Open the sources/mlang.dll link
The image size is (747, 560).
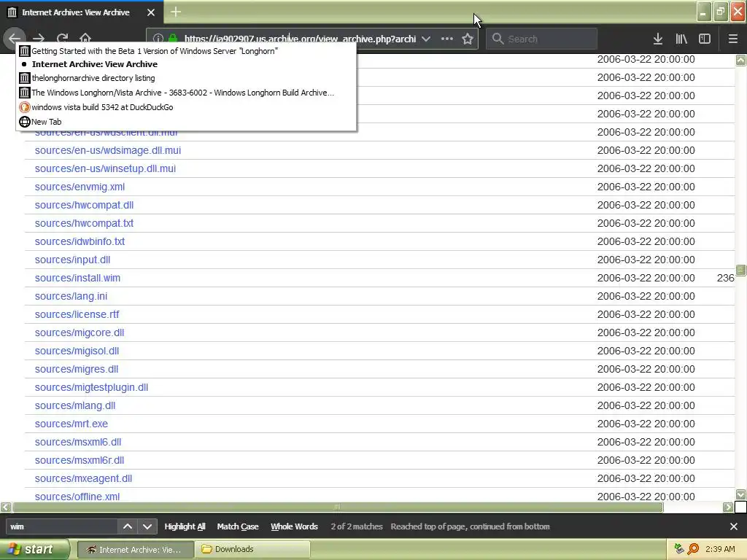click(x=75, y=405)
